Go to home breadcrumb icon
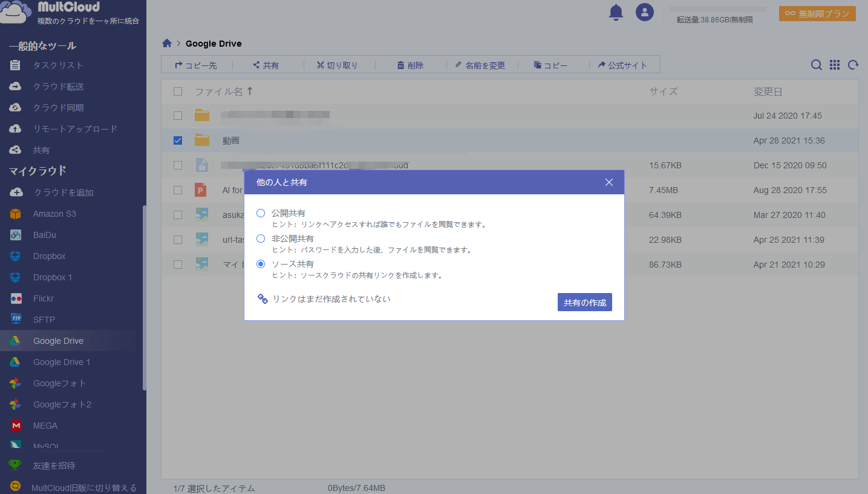Viewport: 868px width, 494px height. tap(167, 44)
